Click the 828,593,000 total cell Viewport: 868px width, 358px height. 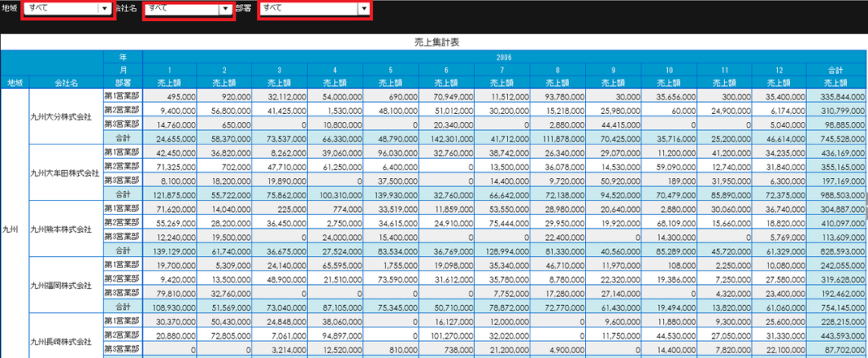[x=836, y=250]
